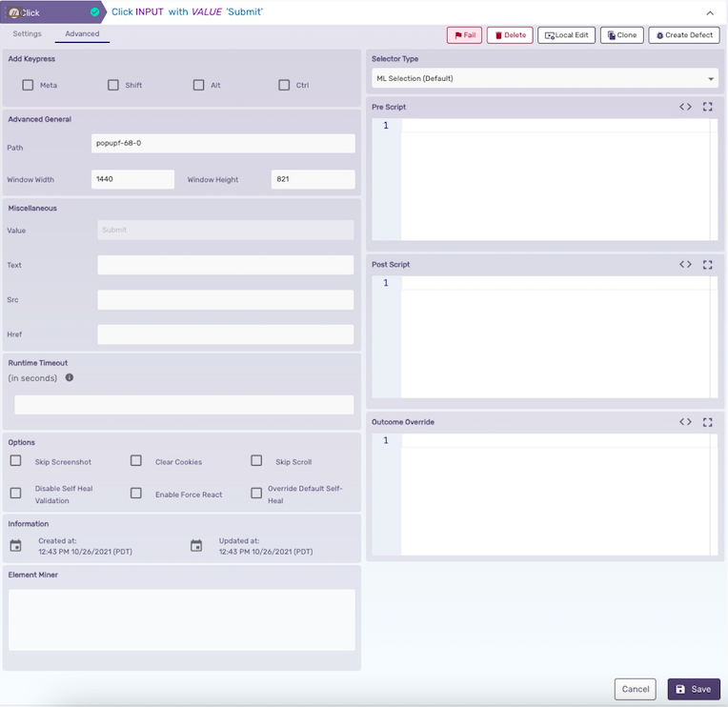Click the Runtime Timeout info icon

(x=70, y=377)
